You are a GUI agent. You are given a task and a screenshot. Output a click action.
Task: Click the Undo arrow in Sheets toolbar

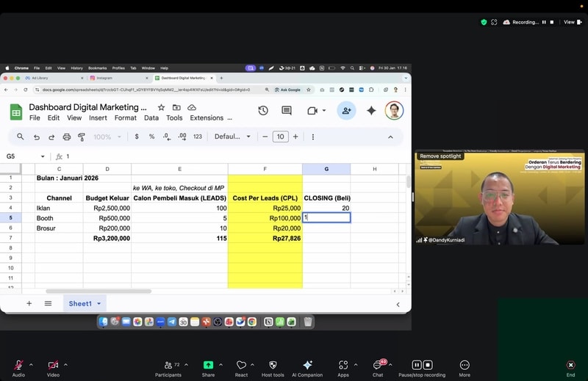pyautogui.click(x=36, y=137)
